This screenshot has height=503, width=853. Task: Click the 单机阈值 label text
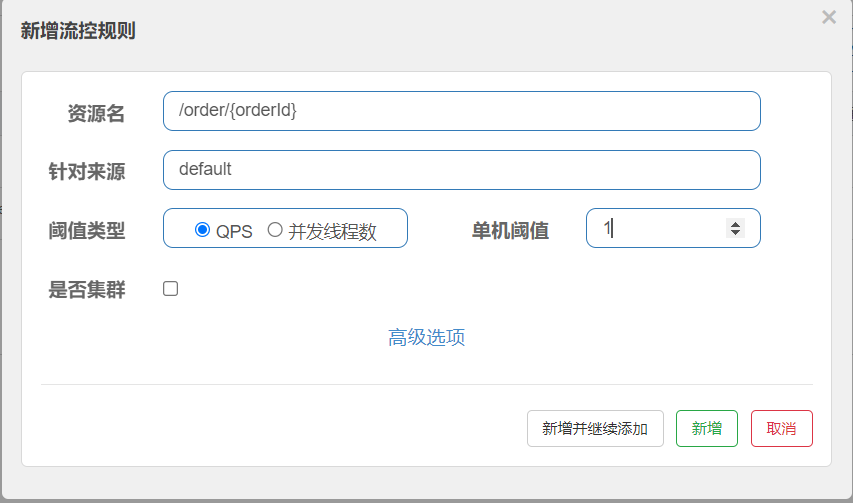pos(510,231)
